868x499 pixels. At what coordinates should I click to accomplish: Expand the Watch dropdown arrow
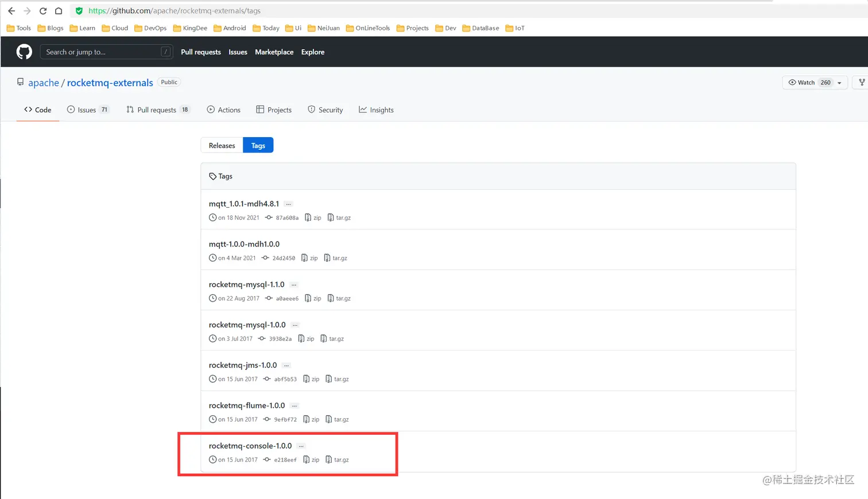click(x=839, y=83)
